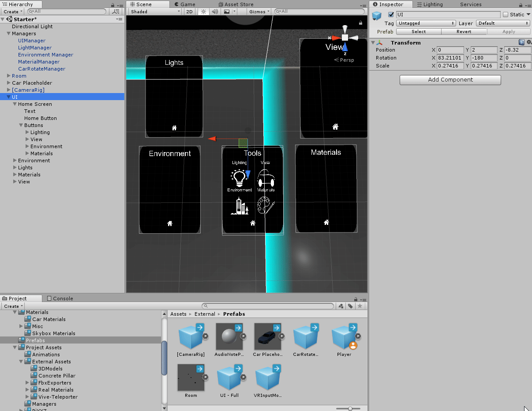Screen dimensions: 532x411
Task: Collapse the Managers hierarchy item
Action: (x=8, y=34)
